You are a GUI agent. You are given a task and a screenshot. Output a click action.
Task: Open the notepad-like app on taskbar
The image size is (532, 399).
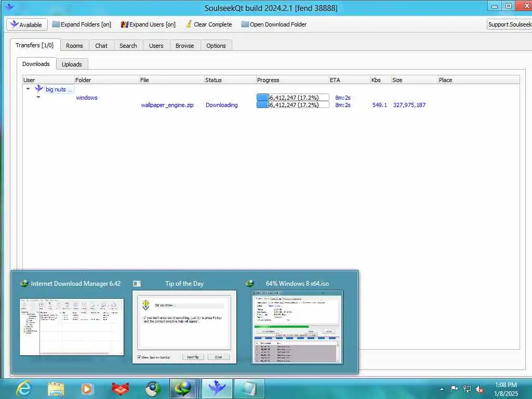coord(249,389)
